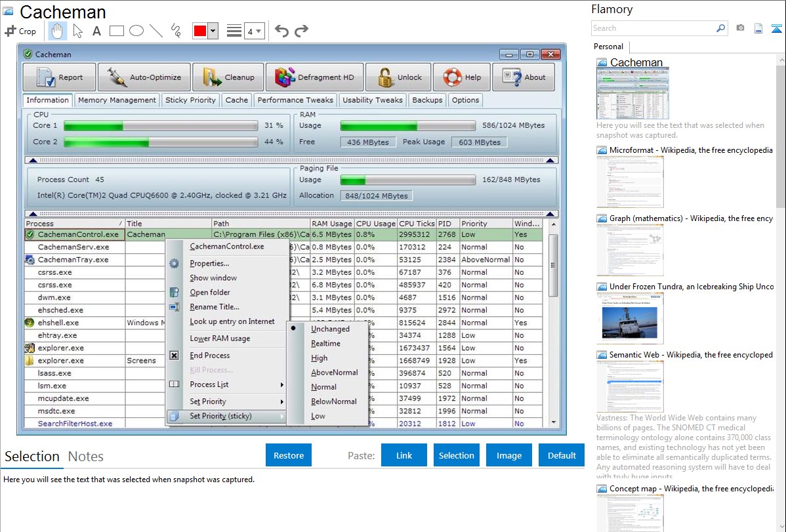Select the freehand squiggle tool

tap(176, 31)
